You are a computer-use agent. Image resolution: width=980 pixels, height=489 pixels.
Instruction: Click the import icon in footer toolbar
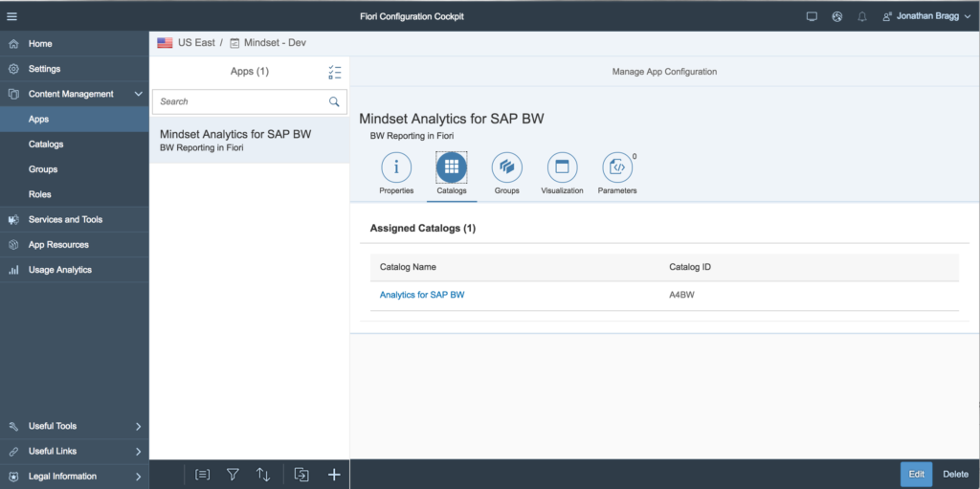click(301, 475)
